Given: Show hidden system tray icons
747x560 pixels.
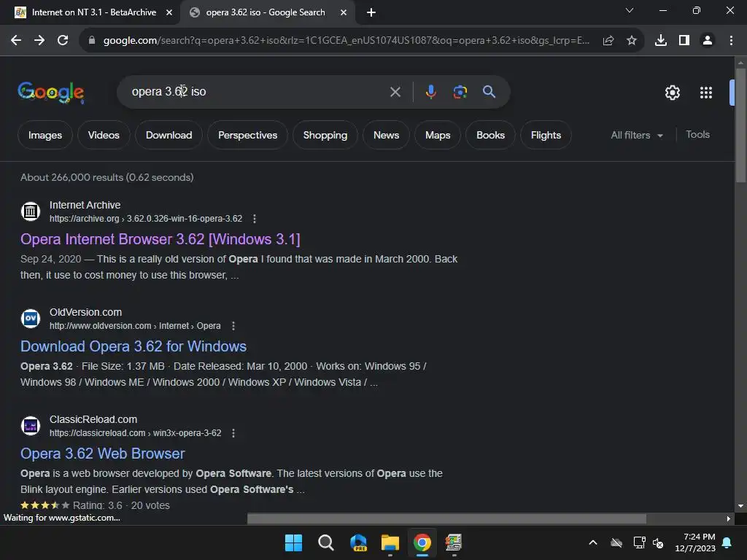Looking at the screenshot, I should tap(593, 542).
